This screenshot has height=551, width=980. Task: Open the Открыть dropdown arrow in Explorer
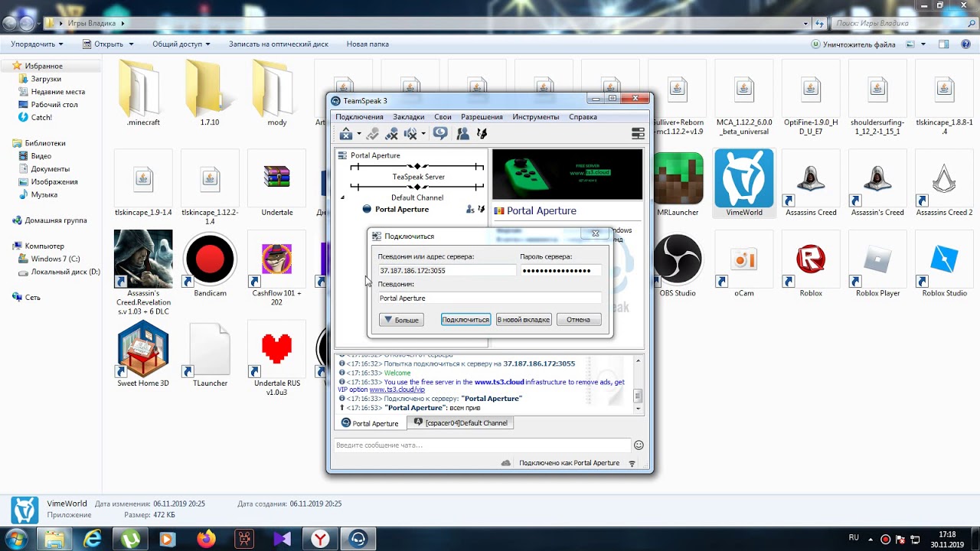click(131, 44)
